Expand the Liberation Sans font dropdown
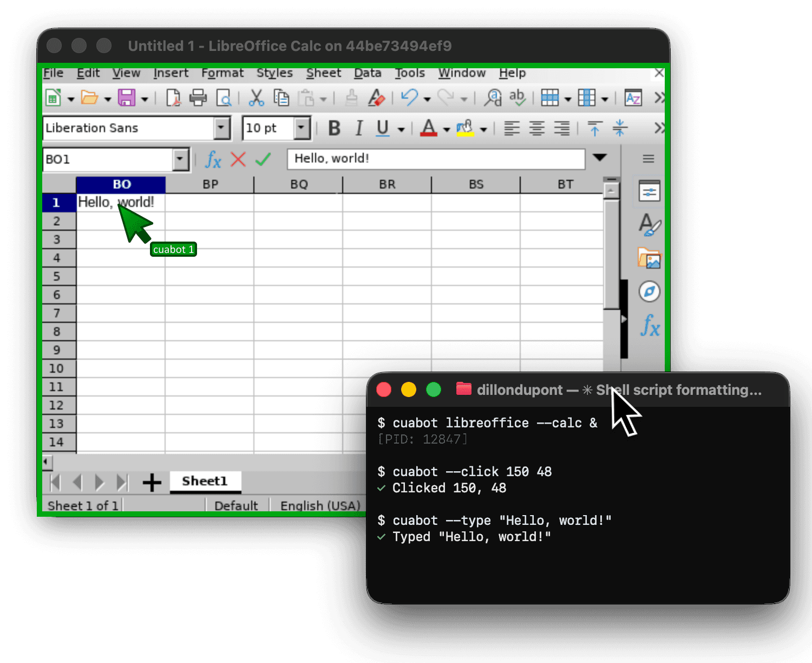The width and height of the screenshot is (812, 663). (x=221, y=128)
